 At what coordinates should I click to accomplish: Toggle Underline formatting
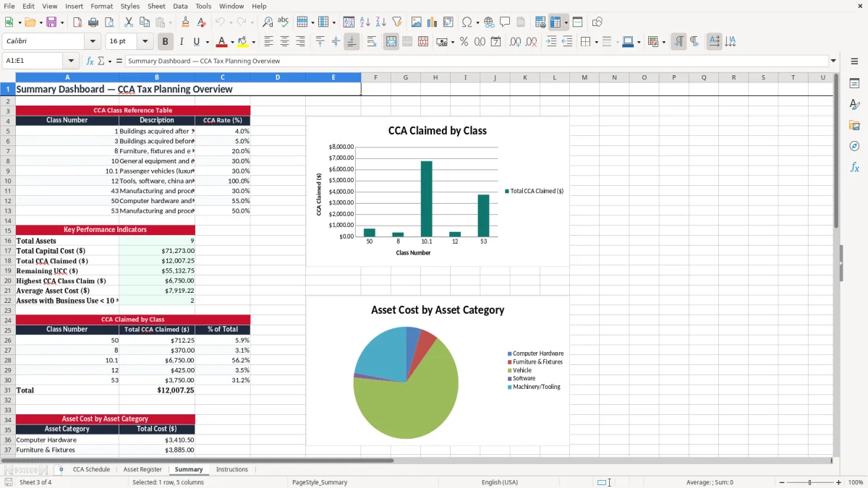pyautogui.click(x=196, y=42)
